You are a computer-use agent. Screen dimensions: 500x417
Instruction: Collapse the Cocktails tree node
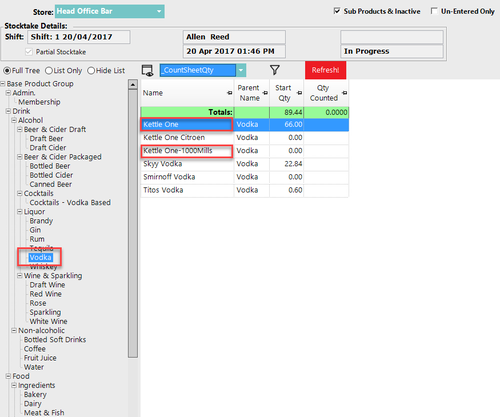click(x=20, y=193)
